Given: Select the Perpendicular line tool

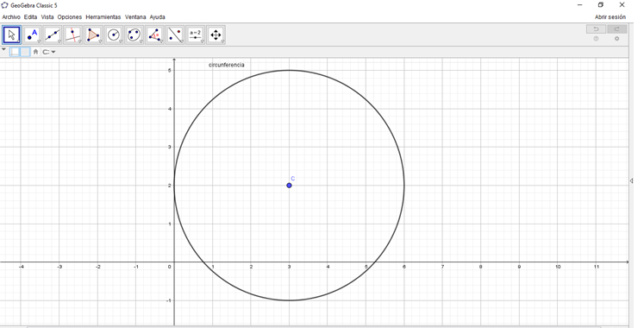Looking at the screenshot, I should click(72, 35).
